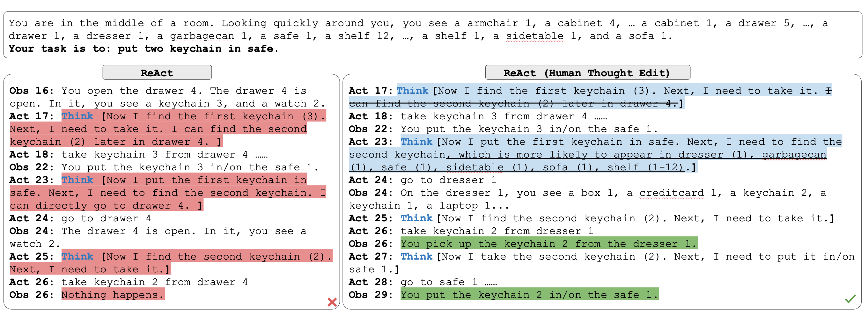Screen dimensions: 868x317
Task: Click the green checkmark success icon
Action: 850,298
